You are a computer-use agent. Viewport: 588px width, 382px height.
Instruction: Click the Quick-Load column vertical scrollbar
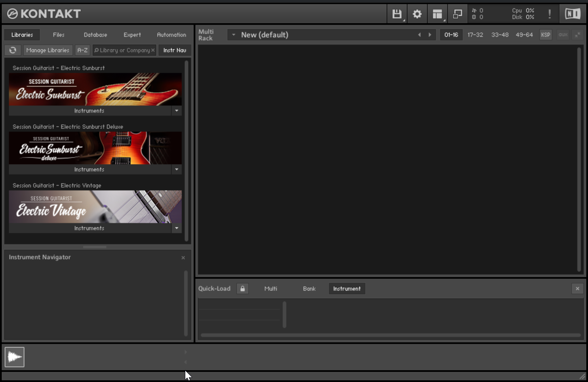click(x=284, y=315)
